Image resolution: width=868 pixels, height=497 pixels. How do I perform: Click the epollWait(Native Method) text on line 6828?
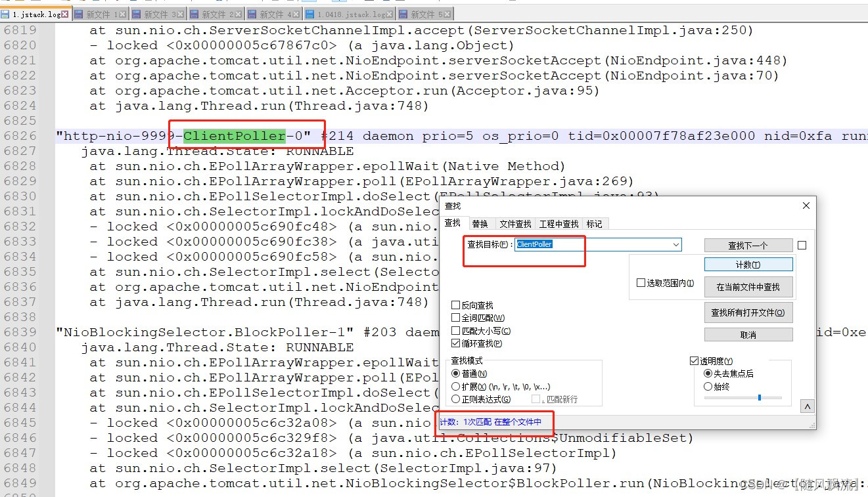[464, 166]
